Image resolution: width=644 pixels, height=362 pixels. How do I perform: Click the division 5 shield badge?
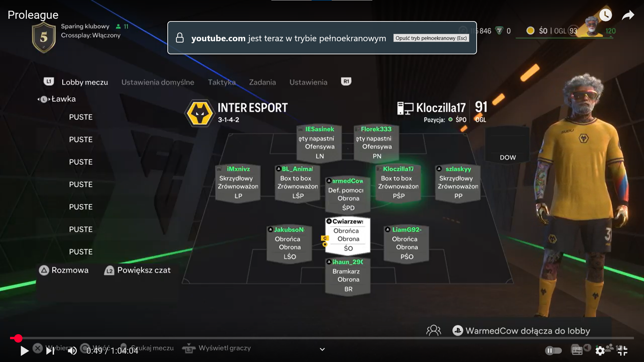(x=44, y=38)
